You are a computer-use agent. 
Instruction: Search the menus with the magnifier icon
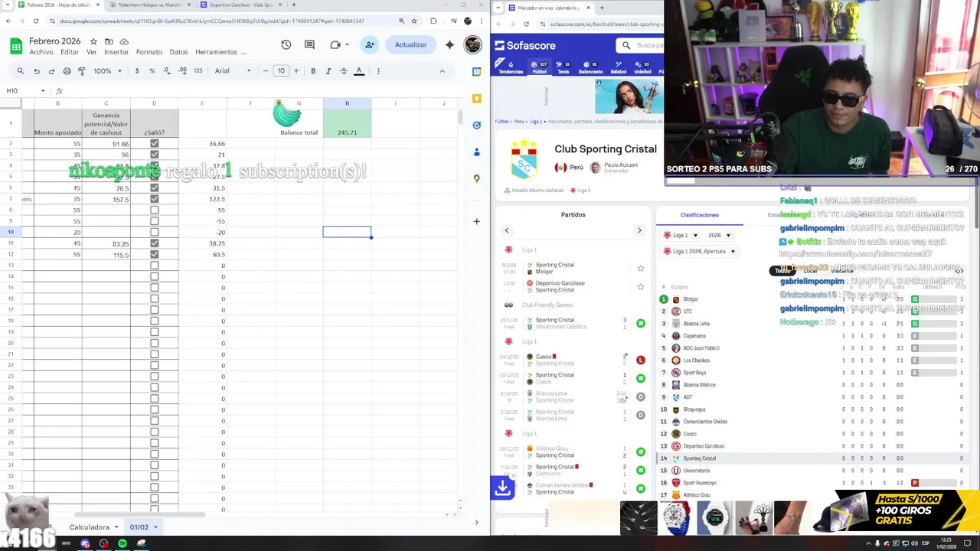(x=21, y=71)
